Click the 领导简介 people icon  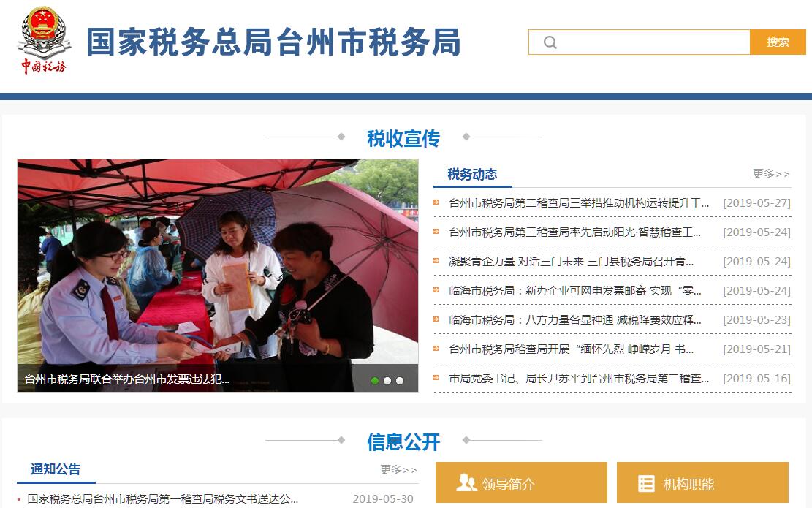click(466, 482)
